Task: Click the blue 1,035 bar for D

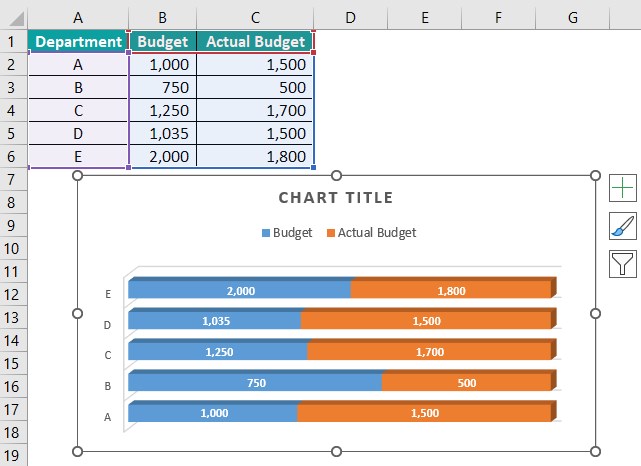Action: click(215, 320)
